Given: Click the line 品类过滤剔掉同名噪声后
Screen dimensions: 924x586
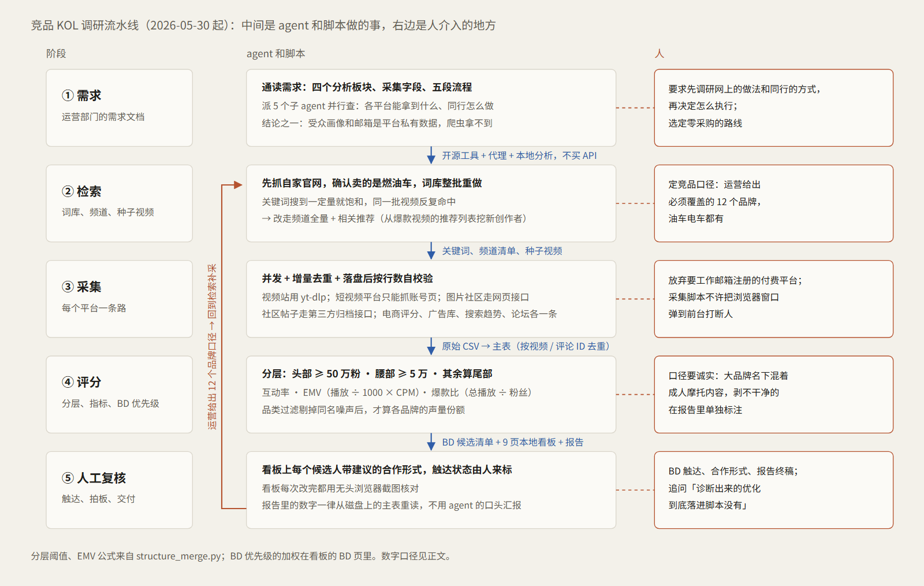Looking at the screenshot, I should (363, 410).
